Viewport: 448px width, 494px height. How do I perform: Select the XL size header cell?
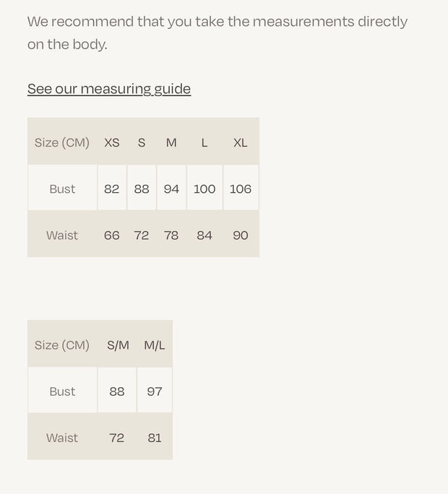[241, 142]
